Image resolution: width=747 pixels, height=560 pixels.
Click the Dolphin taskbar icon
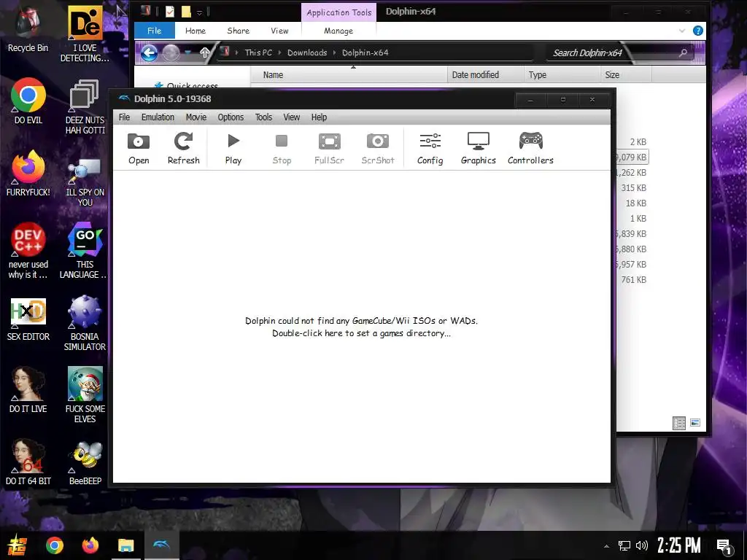pyautogui.click(x=161, y=545)
